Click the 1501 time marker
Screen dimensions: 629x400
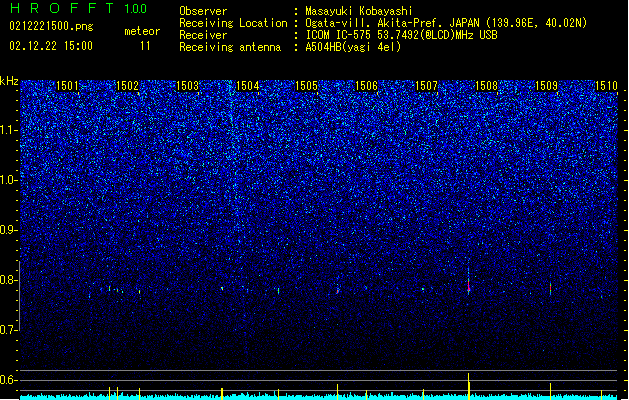(67, 86)
